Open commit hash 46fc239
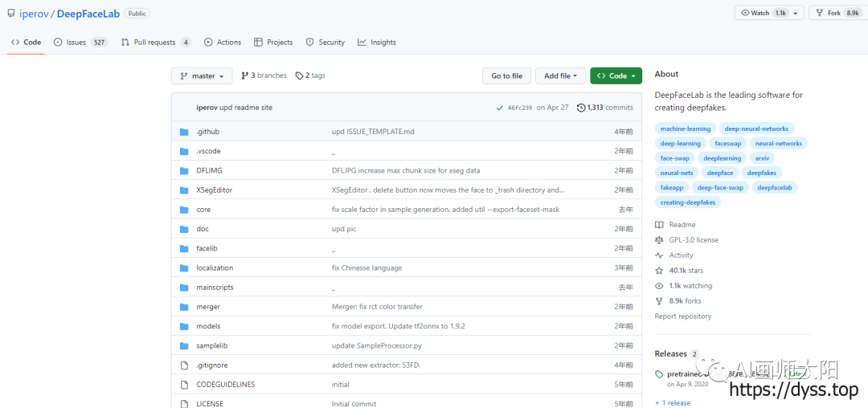The height and width of the screenshot is (408, 868). pyautogui.click(x=520, y=108)
